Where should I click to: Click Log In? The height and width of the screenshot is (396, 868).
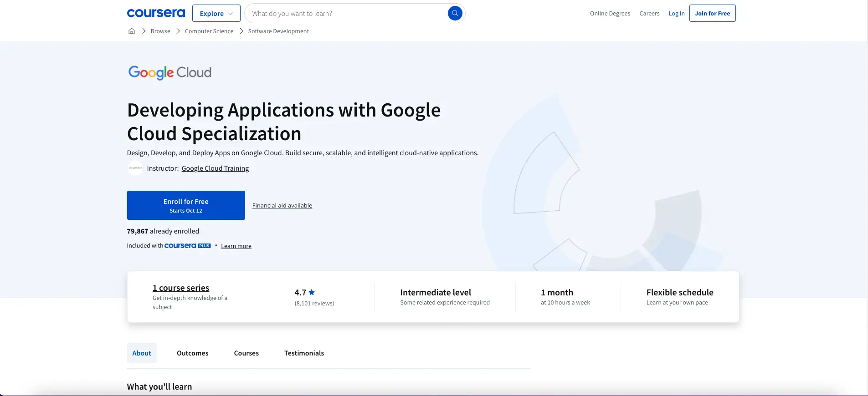pos(677,13)
